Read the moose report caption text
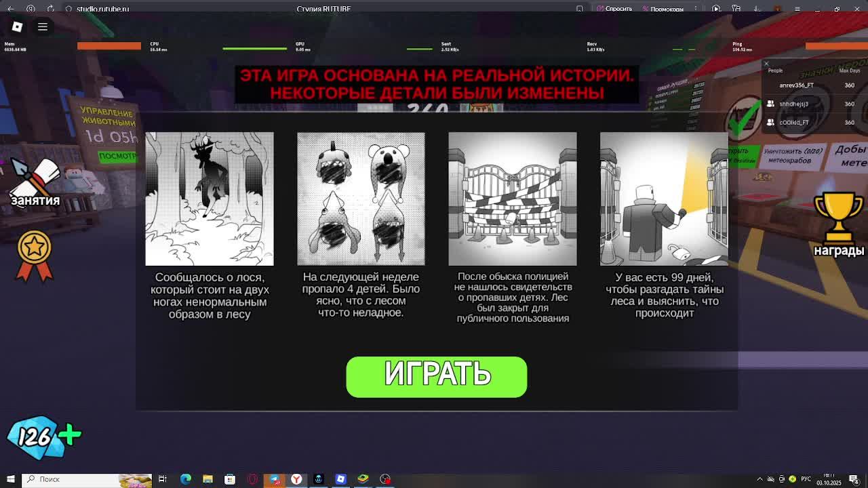The width and height of the screenshot is (868, 488). pyautogui.click(x=210, y=296)
